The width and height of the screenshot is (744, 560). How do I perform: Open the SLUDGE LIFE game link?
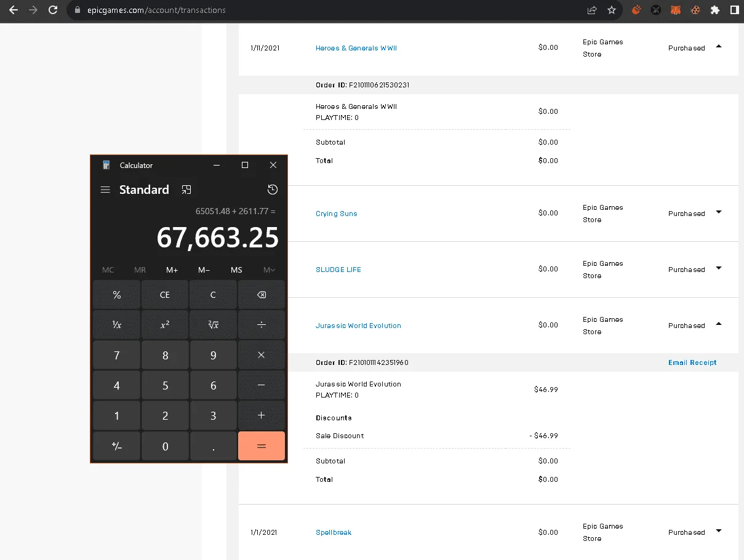tap(338, 270)
